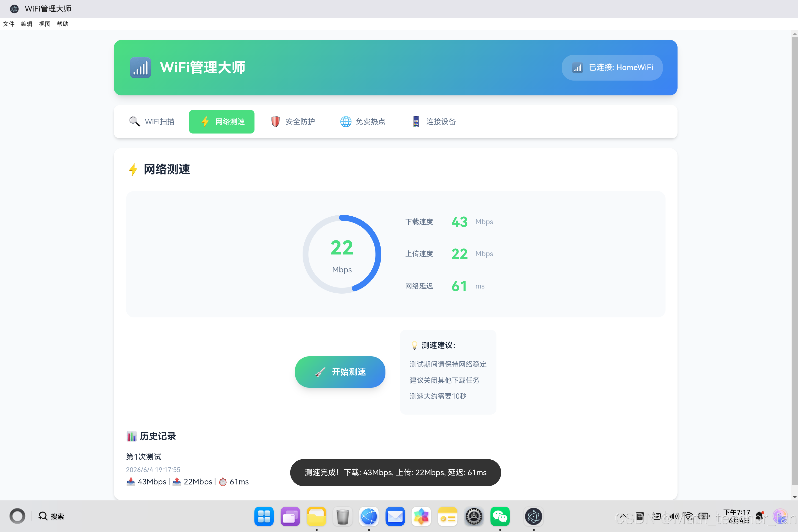Open the system settings gear in dock
798x532 pixels.
pos(474,516)
